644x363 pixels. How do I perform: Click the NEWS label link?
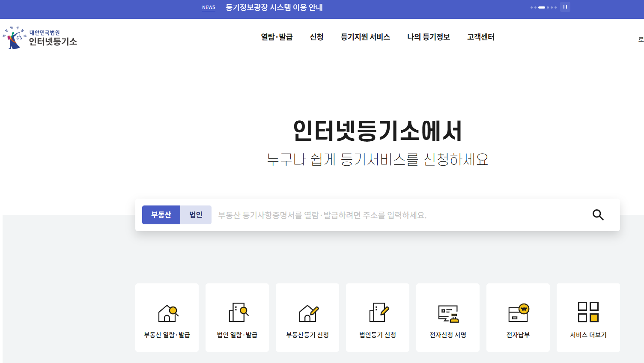209,7
